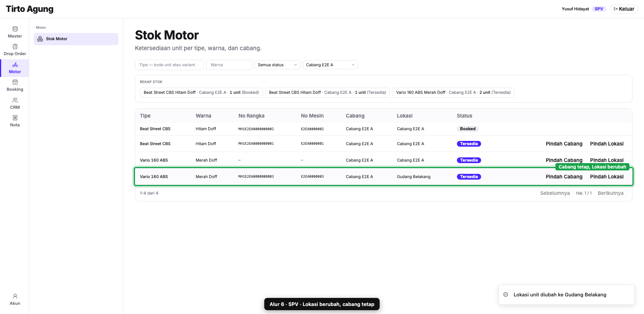Click the Vario 160 ABS Merah Doff recap chip
The height and width of the screenshot is (314, 644).
tap(453, 92)
